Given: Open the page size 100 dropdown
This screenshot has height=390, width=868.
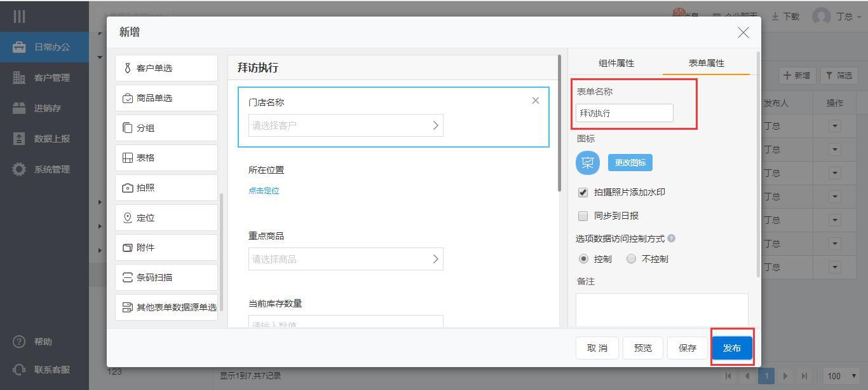Looking at the screenshot, I should (x=841, y=376).
